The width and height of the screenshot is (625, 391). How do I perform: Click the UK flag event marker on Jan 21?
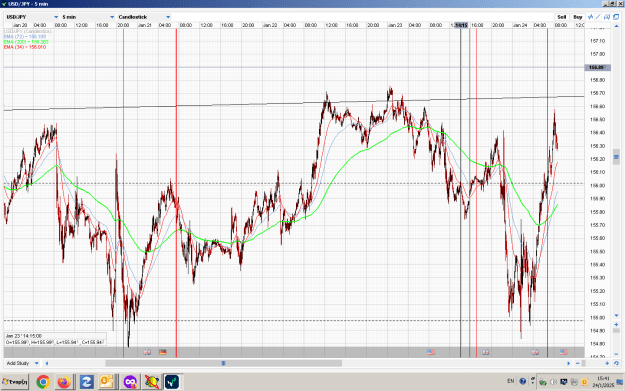(147, 352)
